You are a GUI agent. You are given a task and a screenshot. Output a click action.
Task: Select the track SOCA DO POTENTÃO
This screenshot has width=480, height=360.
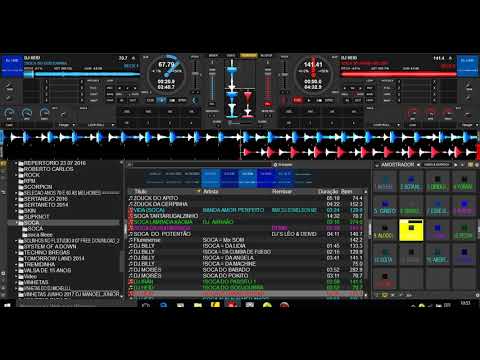[246, 234]
